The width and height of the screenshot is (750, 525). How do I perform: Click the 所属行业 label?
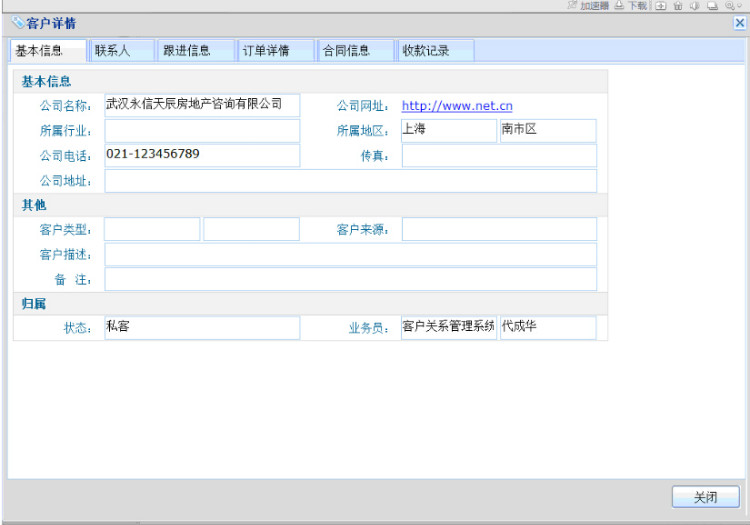point(66,131)
